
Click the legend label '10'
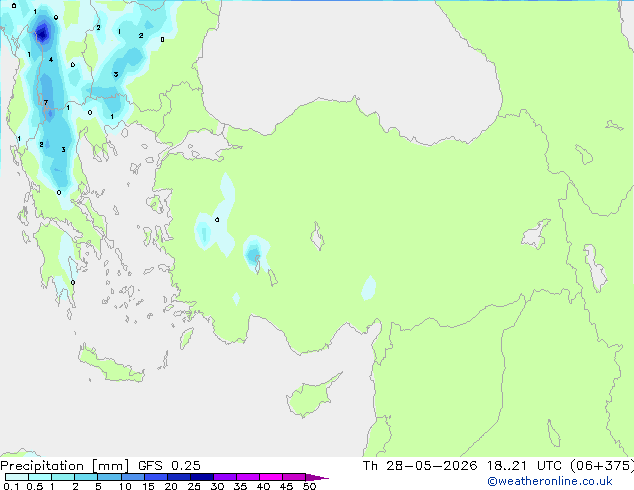tap(125, 486)
